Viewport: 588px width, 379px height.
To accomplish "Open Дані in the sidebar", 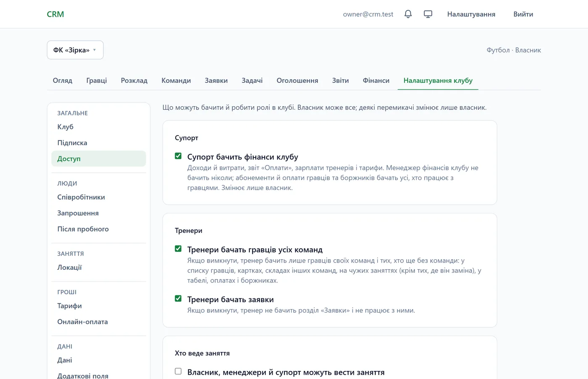I will pos(99,360).
